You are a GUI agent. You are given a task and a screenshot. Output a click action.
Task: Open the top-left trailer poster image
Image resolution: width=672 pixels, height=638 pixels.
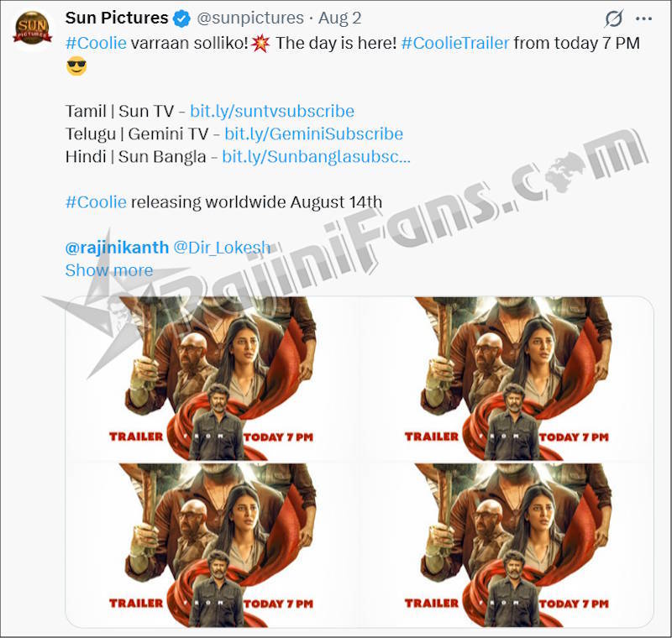click(x=212, y=379)
